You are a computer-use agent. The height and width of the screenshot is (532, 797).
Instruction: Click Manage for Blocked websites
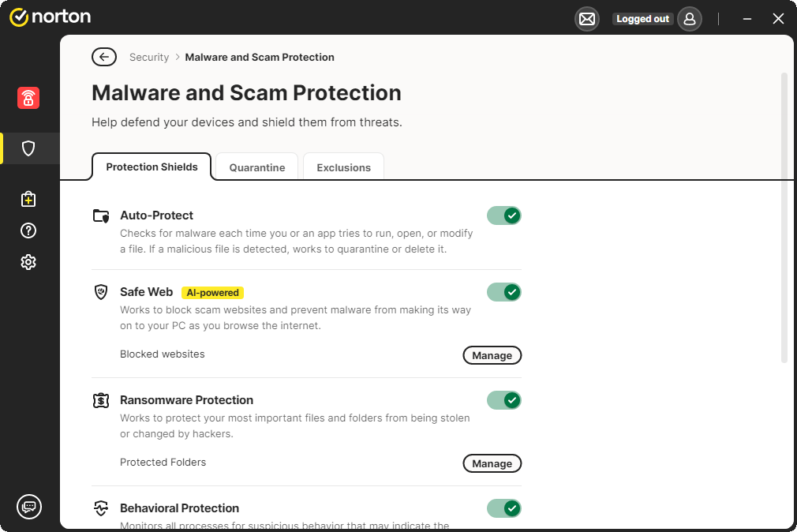(x=492, y=355)
